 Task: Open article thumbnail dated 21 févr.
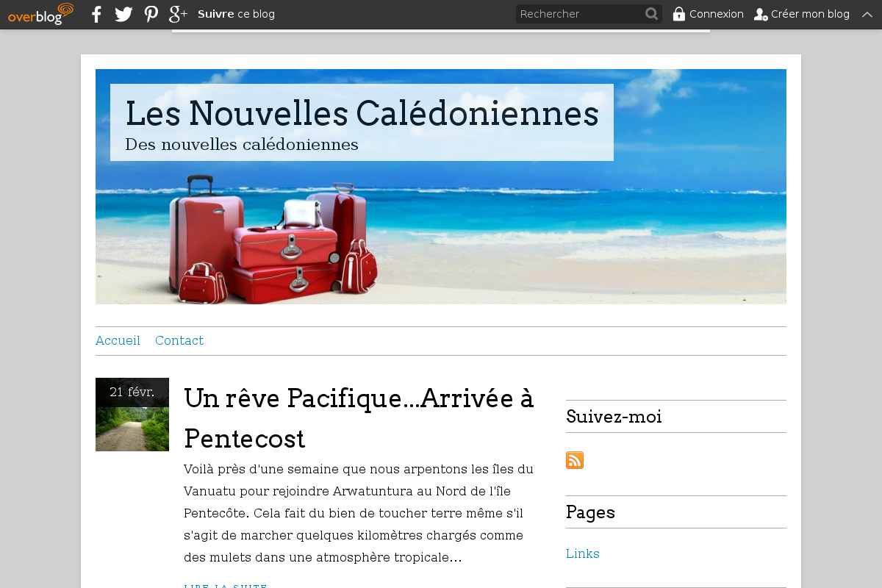pyautogui.click(x=132, y=415)
